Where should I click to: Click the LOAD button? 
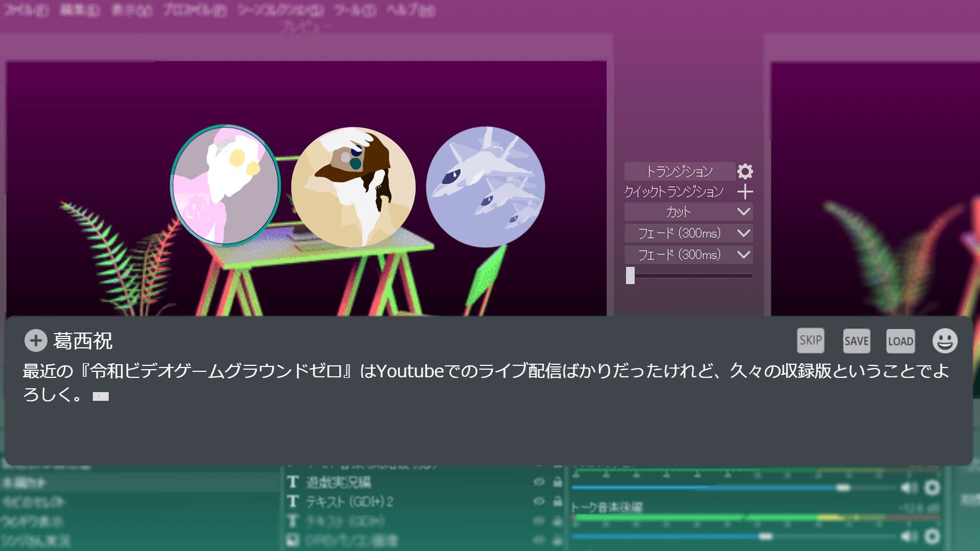tap(900, 341)
